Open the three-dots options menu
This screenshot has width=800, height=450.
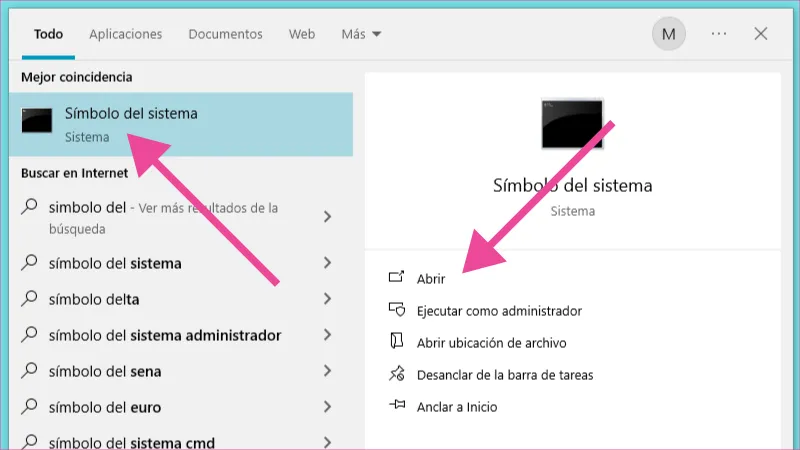(719, 34)
